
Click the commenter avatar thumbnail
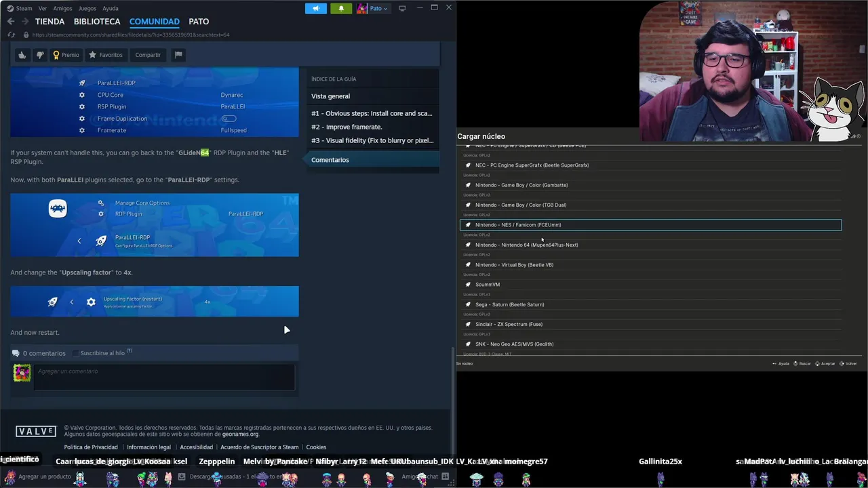tap(22, 373)
